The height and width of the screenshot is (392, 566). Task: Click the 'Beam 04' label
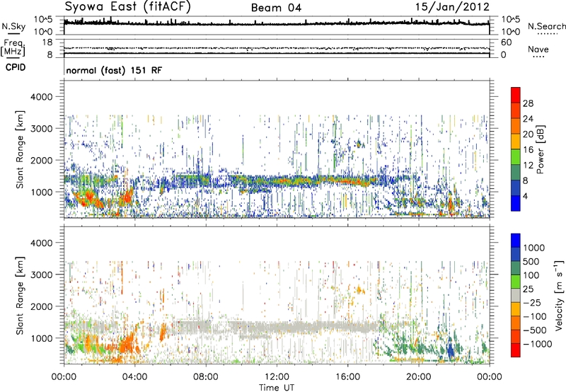click(276, 8)
